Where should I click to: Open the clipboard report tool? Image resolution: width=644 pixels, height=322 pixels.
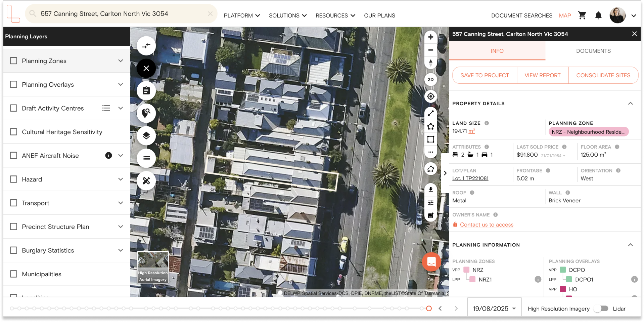[x=146, y=91]
